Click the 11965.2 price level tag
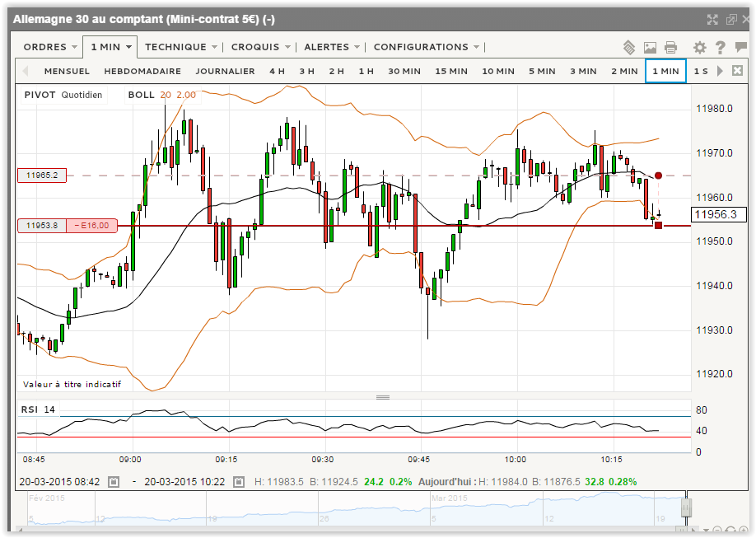 42,175
